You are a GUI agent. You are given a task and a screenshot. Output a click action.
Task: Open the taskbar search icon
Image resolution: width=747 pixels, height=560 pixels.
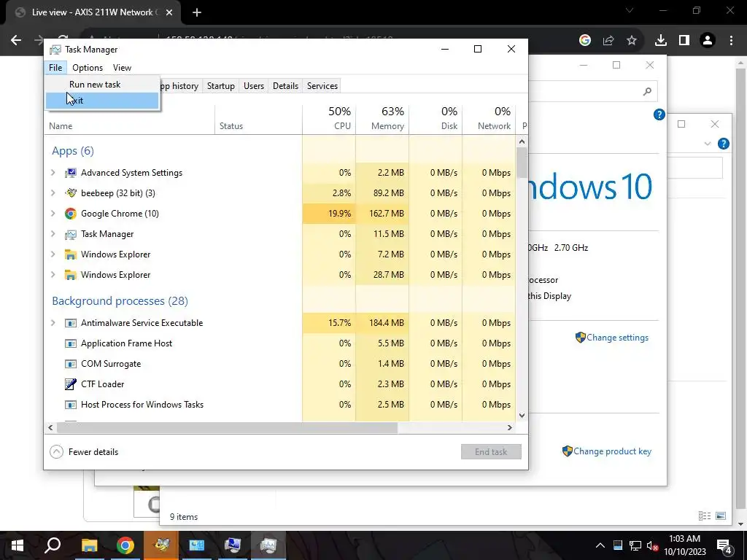pyautogui.click(x=53, y=545)
